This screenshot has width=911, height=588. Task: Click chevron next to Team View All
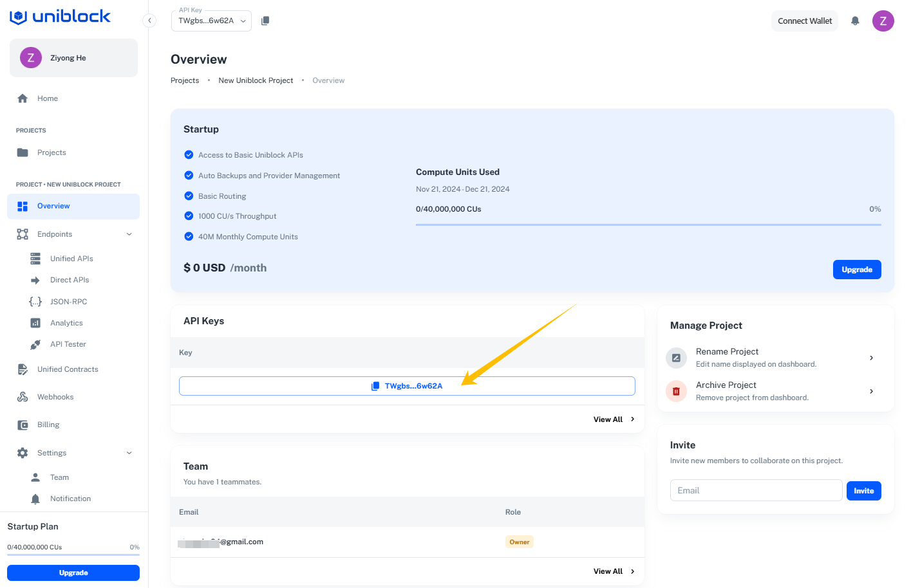633,571
